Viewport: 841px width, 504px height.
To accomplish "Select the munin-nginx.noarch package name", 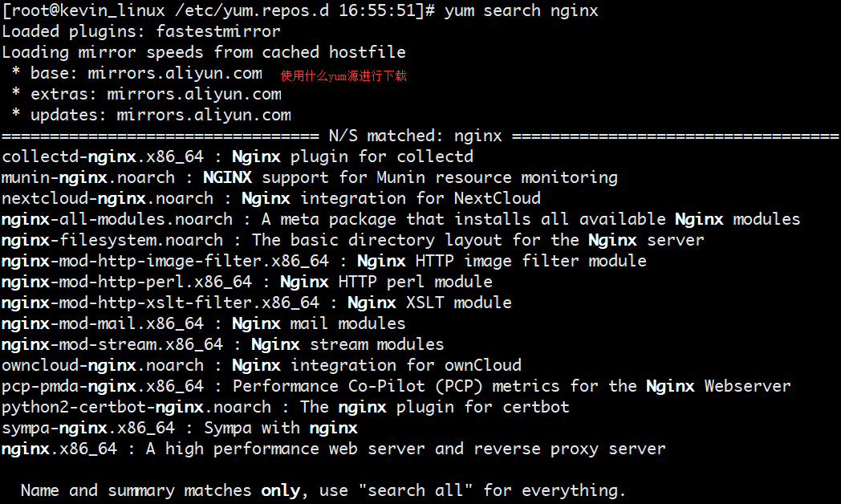I will tap(88, 177).
